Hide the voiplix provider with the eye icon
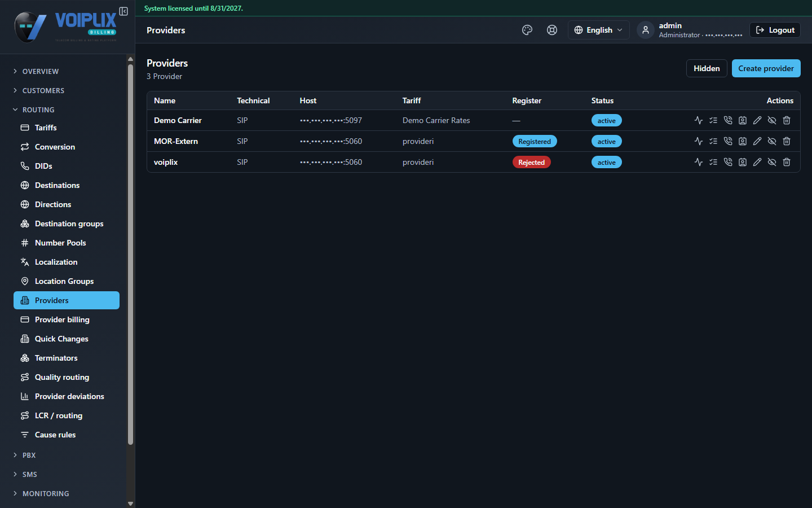Screen dimensions: 812x508 [772, 162]
